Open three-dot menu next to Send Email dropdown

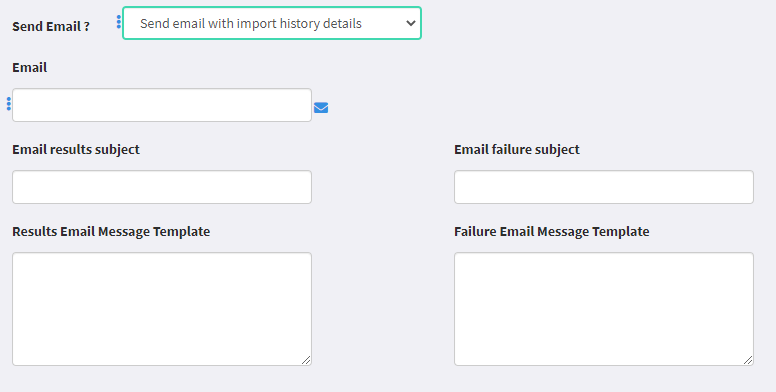pos(119,22)
